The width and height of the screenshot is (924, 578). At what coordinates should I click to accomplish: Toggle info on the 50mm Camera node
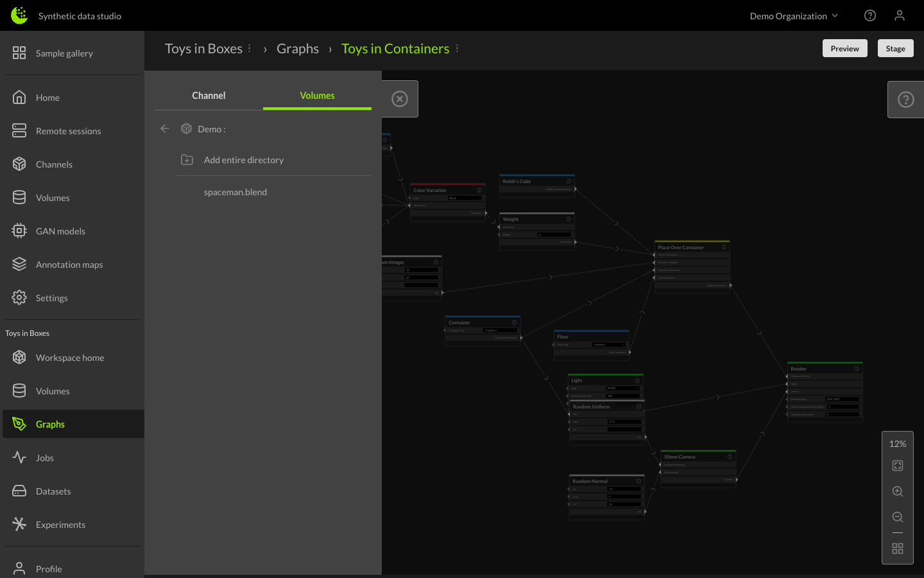click(730, 457)
